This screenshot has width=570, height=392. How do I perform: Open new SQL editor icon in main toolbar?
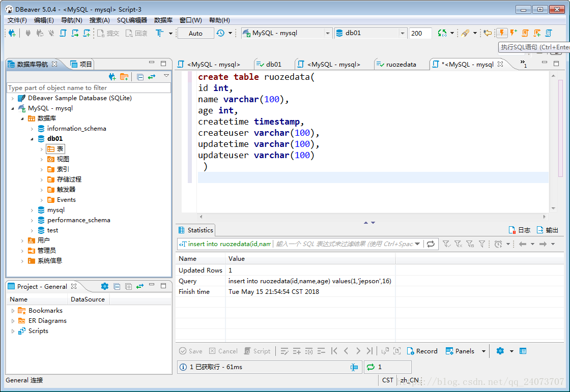63,33
